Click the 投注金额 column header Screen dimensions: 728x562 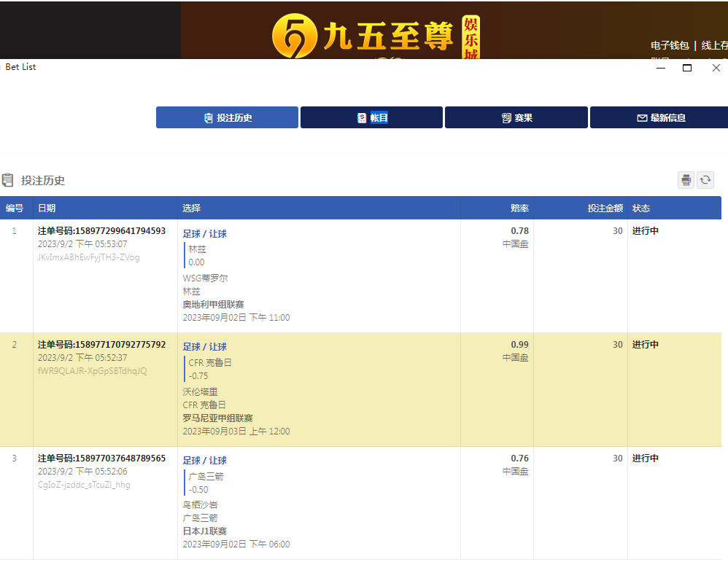605,208
